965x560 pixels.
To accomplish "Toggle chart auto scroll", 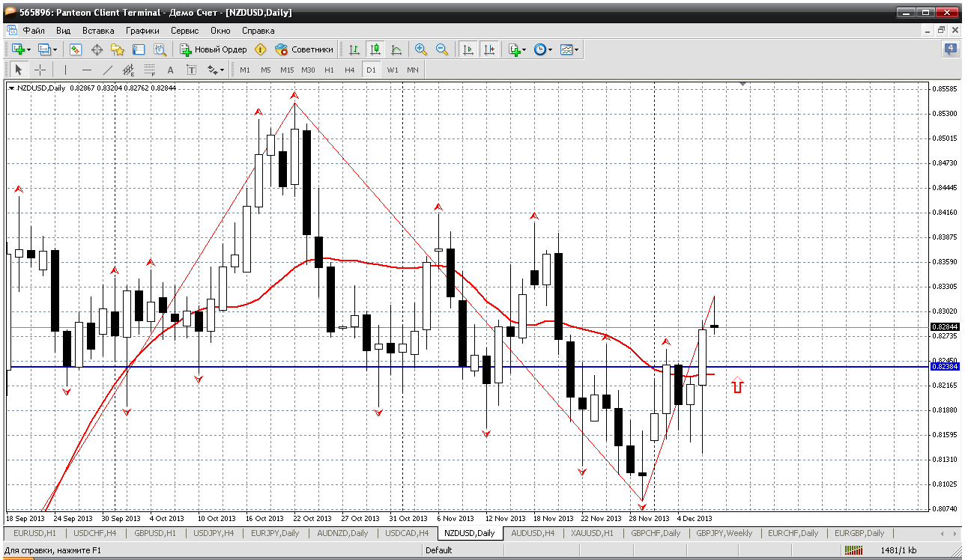I will tap(468, 49).
